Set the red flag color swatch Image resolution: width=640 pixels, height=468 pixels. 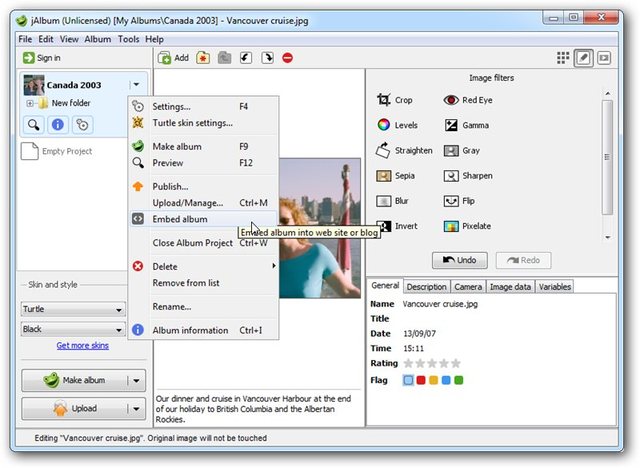pos(421,380)
